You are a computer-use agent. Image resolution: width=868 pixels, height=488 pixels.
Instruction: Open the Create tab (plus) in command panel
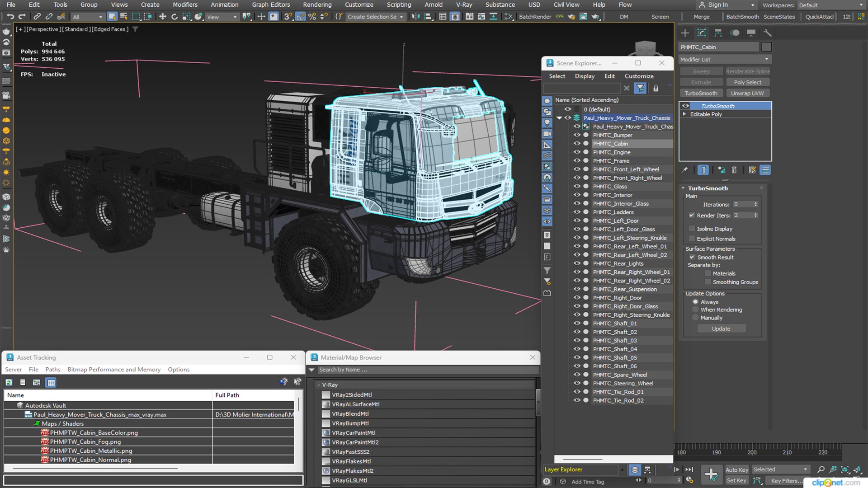[x=685, y=33]
